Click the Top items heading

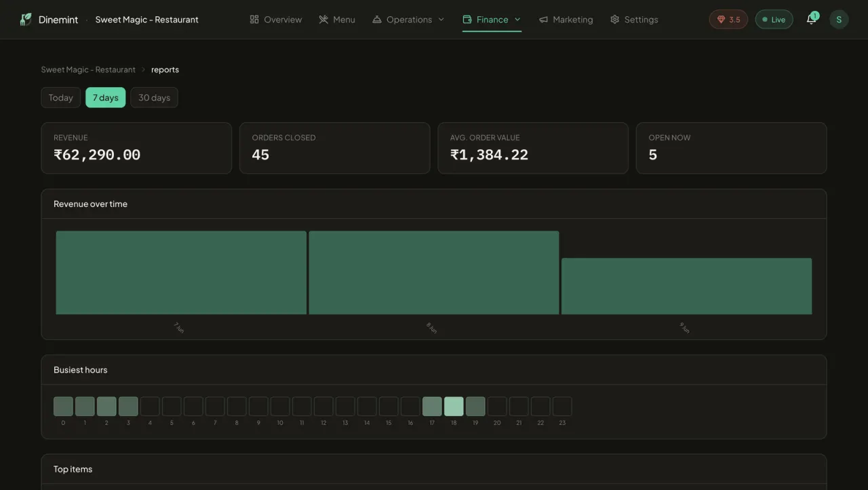tap(73, 469)
